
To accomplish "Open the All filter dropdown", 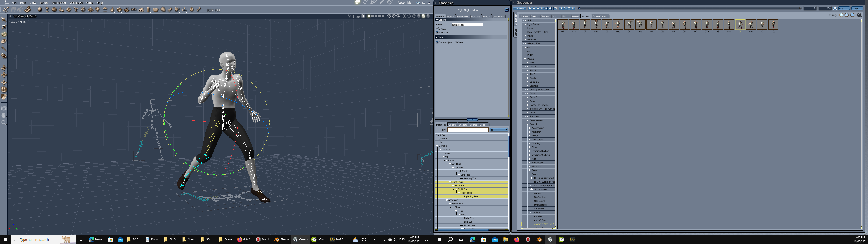I will click(499, 130).
